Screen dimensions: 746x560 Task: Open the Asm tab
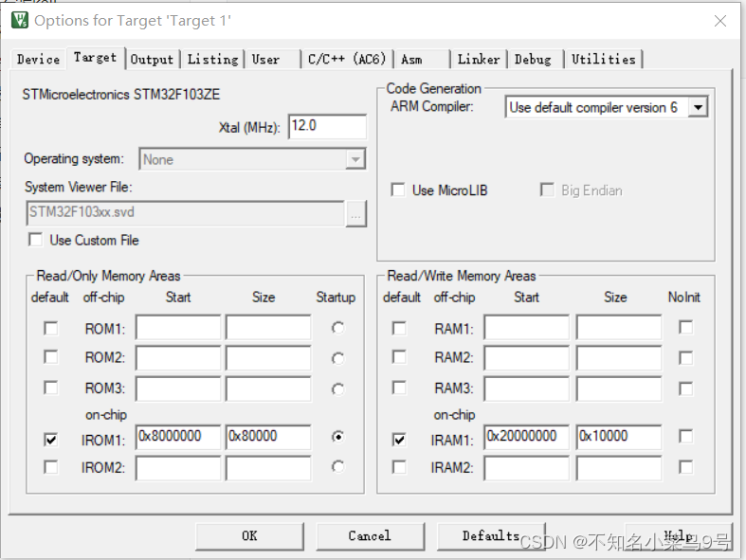pos(422,60)
